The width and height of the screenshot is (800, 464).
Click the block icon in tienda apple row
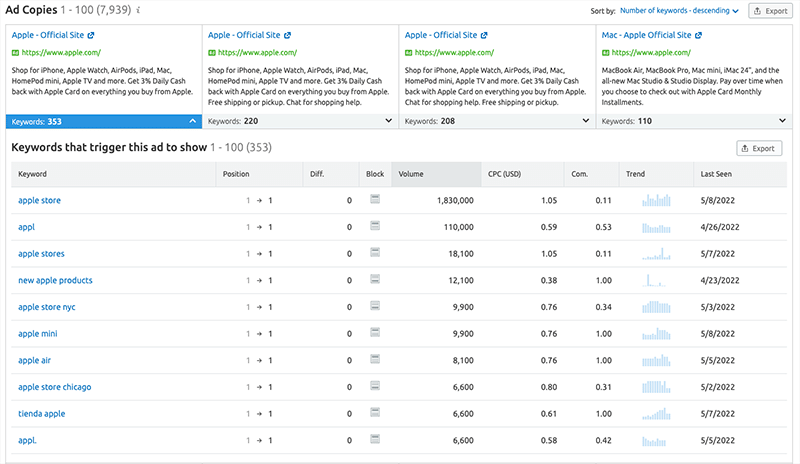(x=375, y=412)
